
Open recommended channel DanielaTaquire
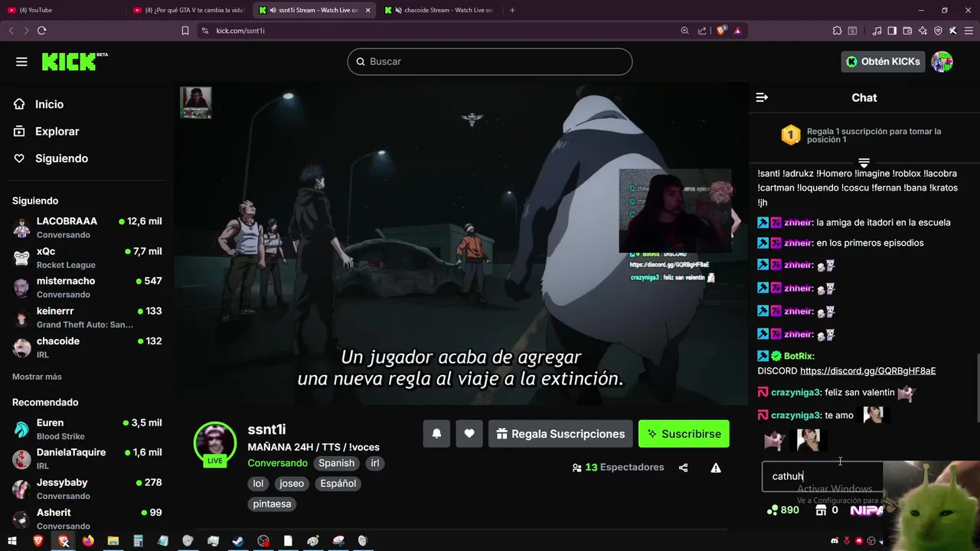click(87, 458)
